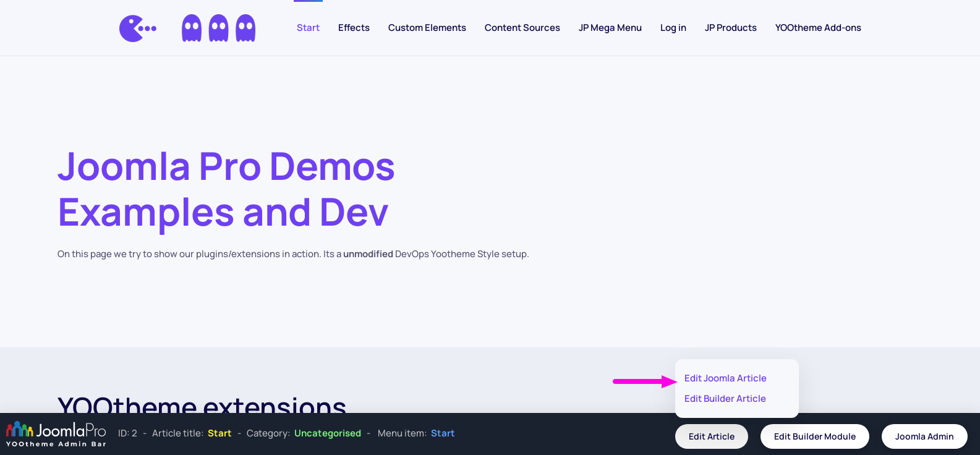Viewport: 980px width, 455px height.
Task: Click the 'Article title:' label
Action: pos(177,433)
